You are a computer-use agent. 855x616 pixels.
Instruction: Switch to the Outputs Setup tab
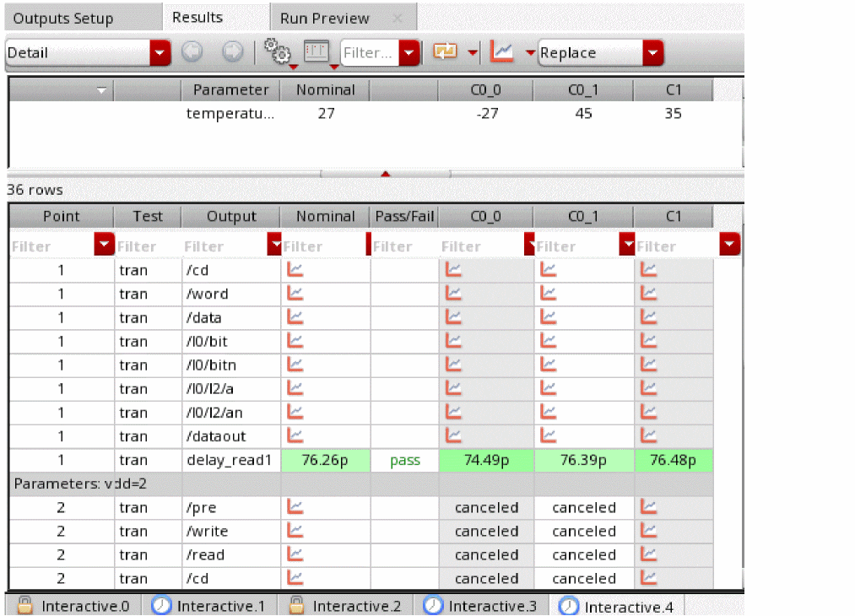click(63, 18)
